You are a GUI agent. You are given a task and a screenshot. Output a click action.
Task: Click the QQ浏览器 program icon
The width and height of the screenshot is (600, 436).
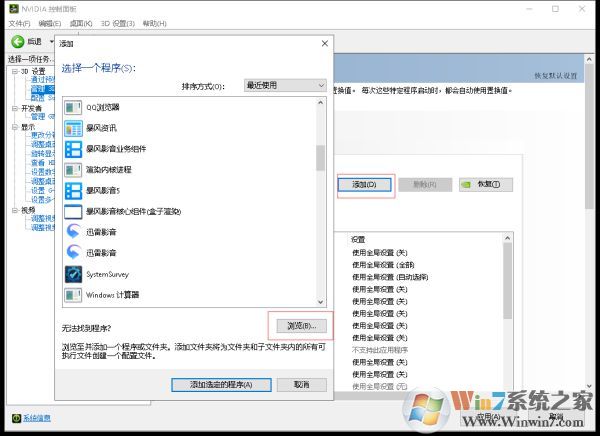[73, 108]
